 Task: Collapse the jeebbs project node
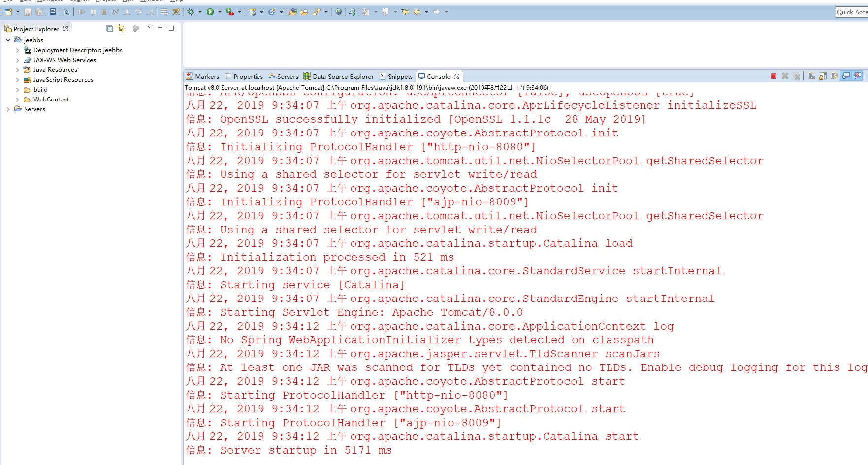[x=8, y=40]
